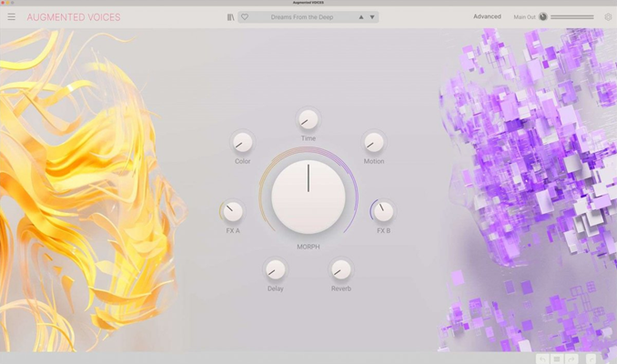
Task: Go to previous preset with up arrow
Action: tap(361, 17)
